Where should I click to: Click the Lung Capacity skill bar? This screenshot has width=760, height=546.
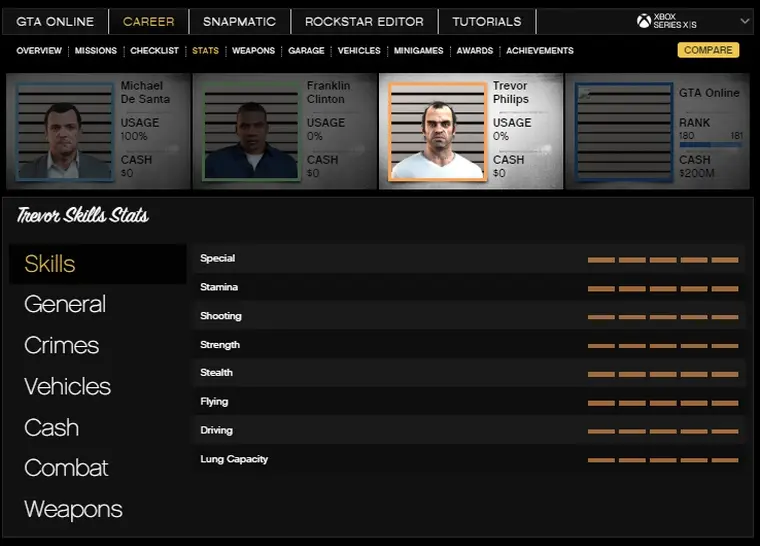coord(663,460)
